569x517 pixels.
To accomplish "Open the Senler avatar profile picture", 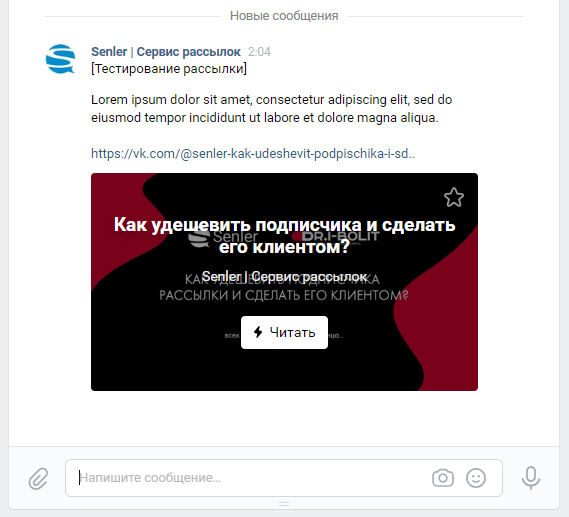I will (x=60, y=59).
